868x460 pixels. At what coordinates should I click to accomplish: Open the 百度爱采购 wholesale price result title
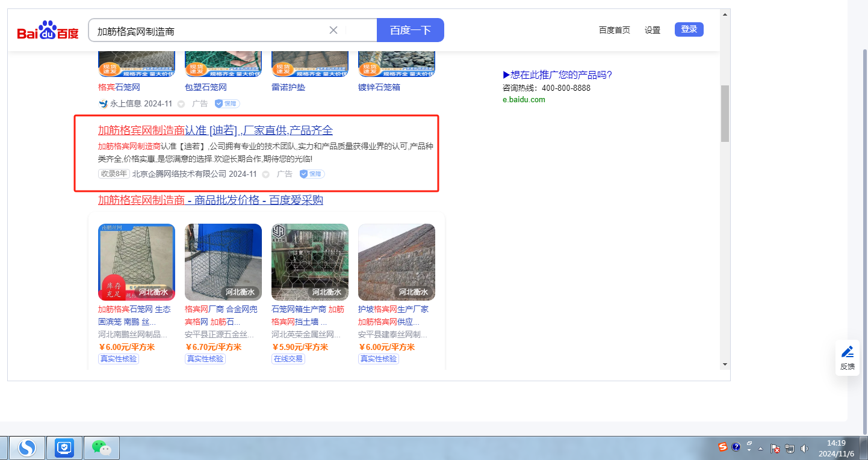211,200
